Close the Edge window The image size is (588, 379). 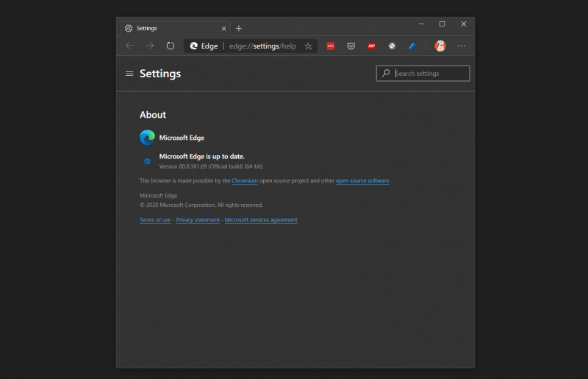(x=464, y=24)
